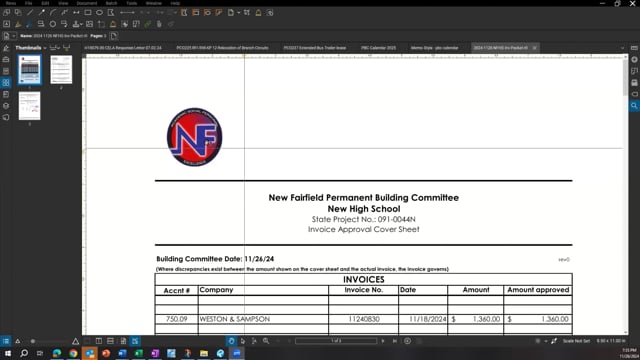Select the Pan hand tool in status bar
The height and width of the screenshot is (360, 640).
click(x=231, y=341)
